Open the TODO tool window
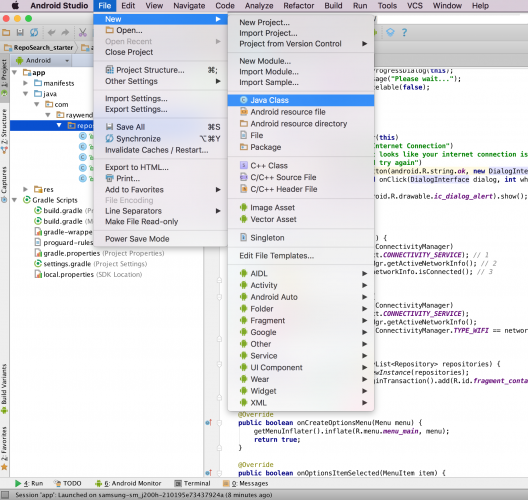Viewport: 528px width, 500px height. [67, 483]
